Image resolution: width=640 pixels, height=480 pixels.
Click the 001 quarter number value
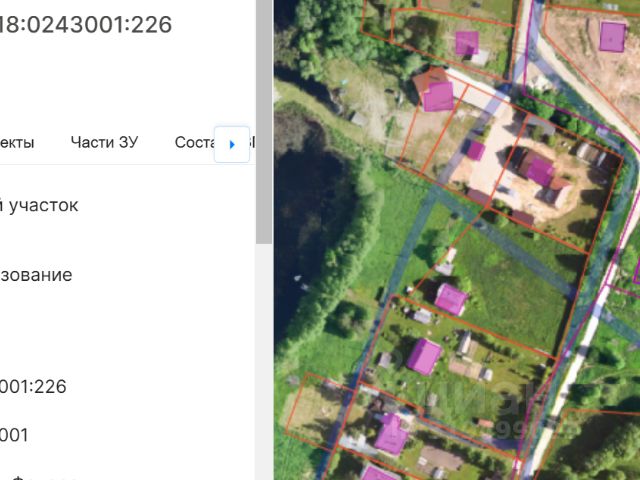[x=14, y=435]
